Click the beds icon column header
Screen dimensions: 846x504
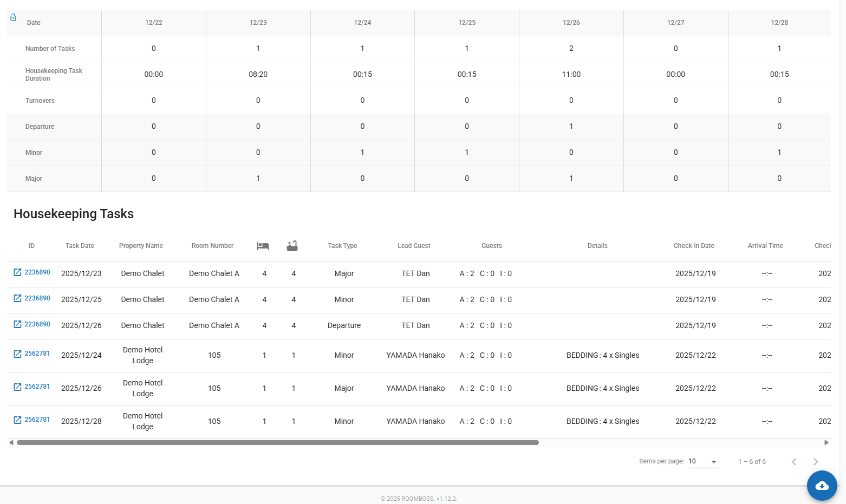click(263, 246)
